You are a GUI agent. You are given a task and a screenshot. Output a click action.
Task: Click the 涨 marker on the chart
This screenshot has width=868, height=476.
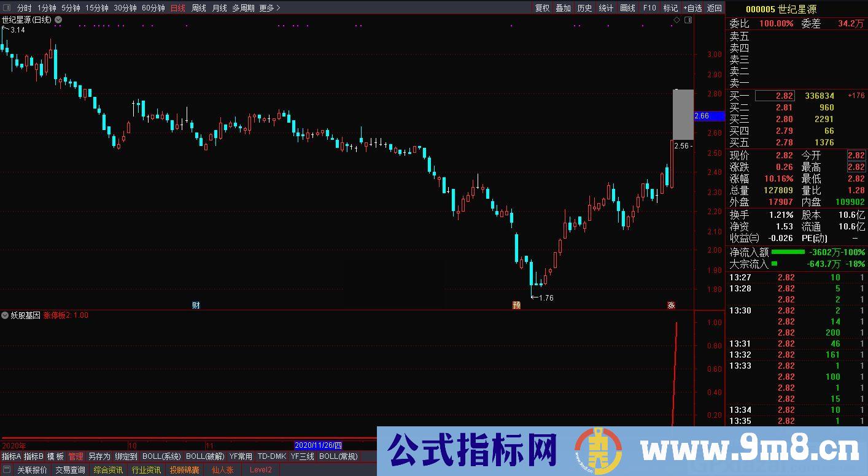pos(671,305)
